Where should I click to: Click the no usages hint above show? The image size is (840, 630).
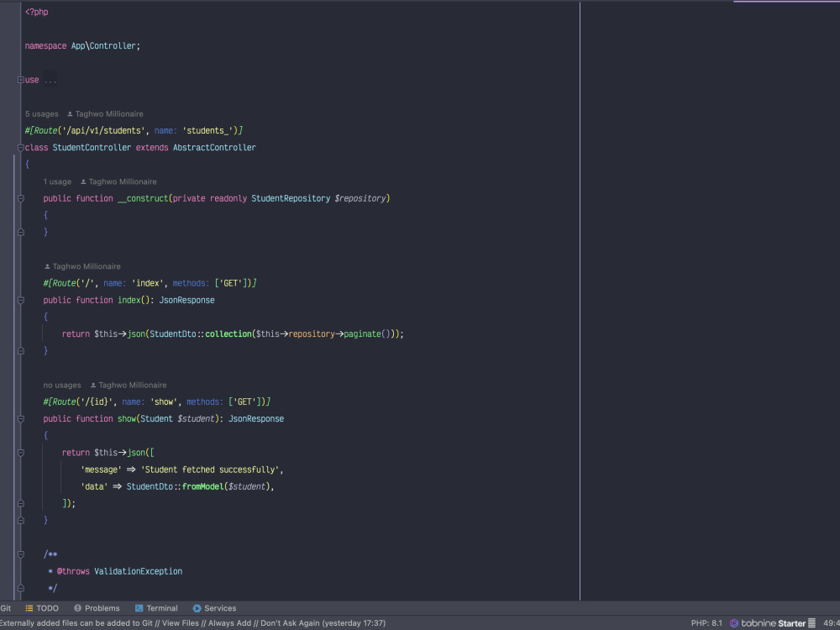62,386
